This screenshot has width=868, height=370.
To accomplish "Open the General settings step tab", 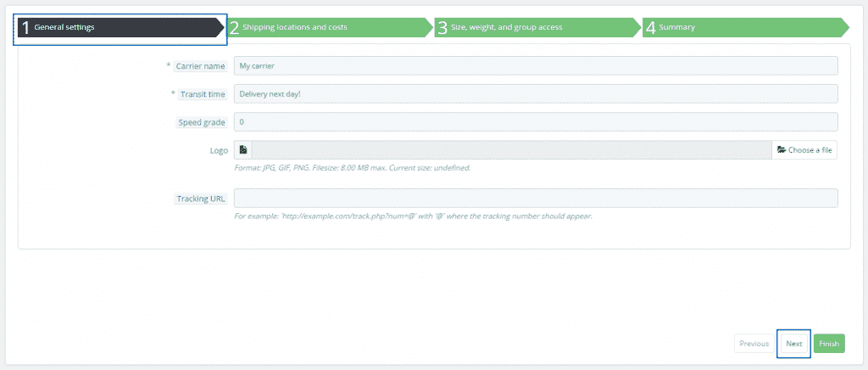I will (120, 27).
